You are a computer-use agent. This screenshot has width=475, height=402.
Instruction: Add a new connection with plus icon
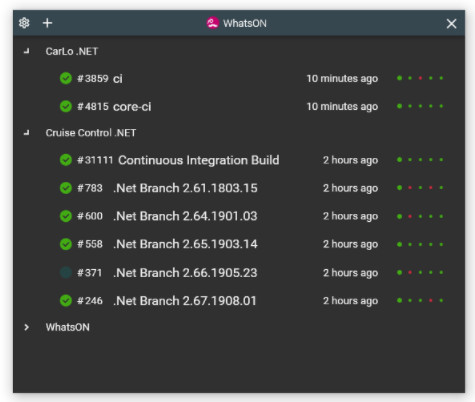pyautogui.click(x=47, y=23)
